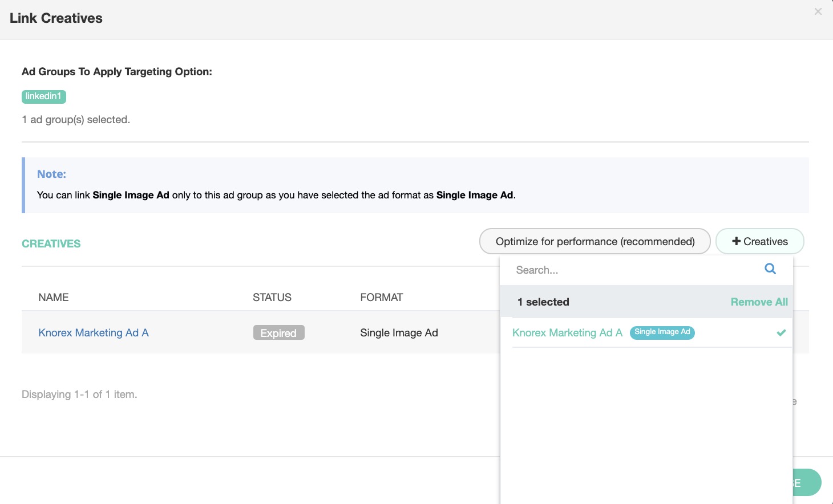Click the Displaying 1-1 of 1 item text
833x504 pixels.
79,394
